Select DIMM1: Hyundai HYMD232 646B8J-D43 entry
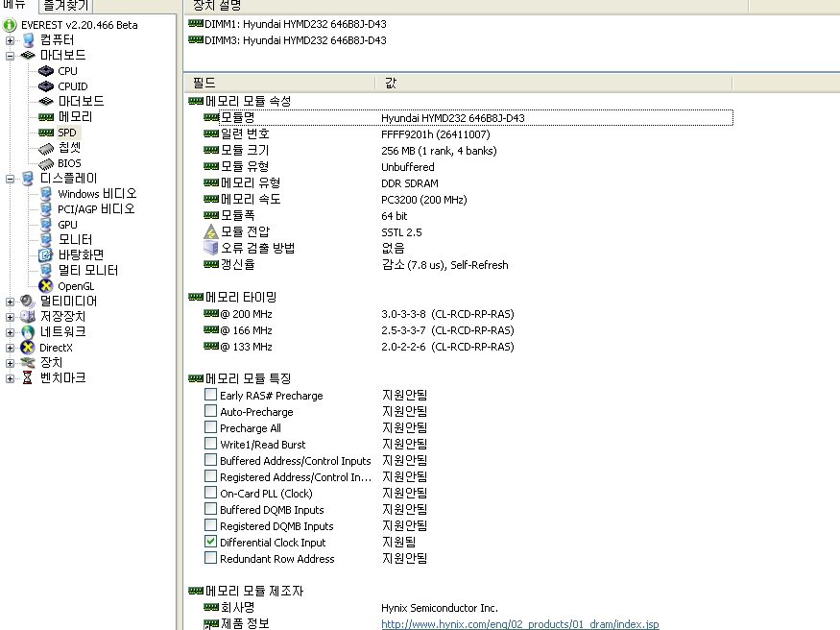The height and width of the screenshot is (630, 840). 288,24
